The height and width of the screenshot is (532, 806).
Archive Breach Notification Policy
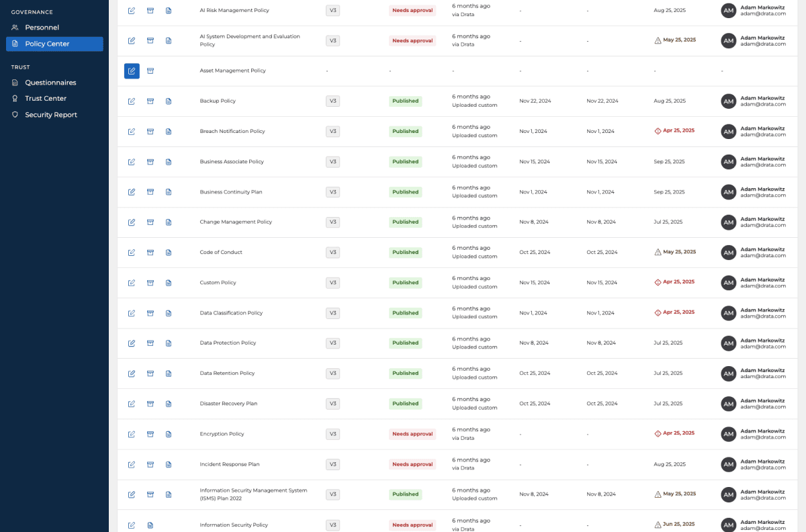tap(150, 131)
